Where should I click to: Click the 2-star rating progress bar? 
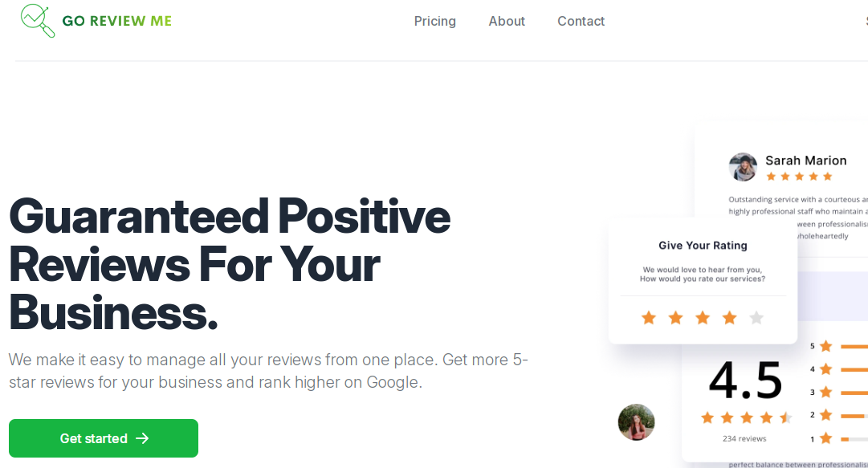coord(854,415)
